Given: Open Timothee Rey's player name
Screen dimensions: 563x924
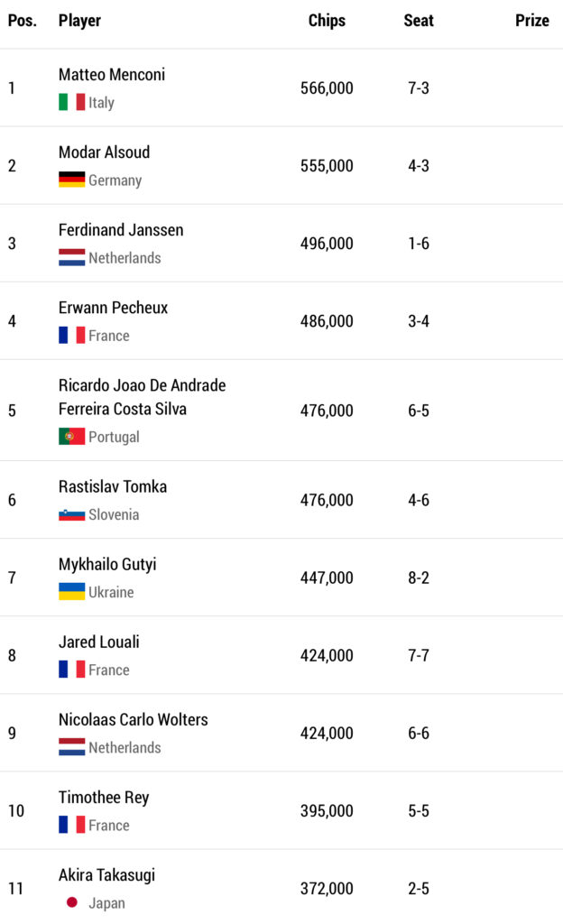Looking at the screenshot, I should pyautogui.click(x=104, y=798).
